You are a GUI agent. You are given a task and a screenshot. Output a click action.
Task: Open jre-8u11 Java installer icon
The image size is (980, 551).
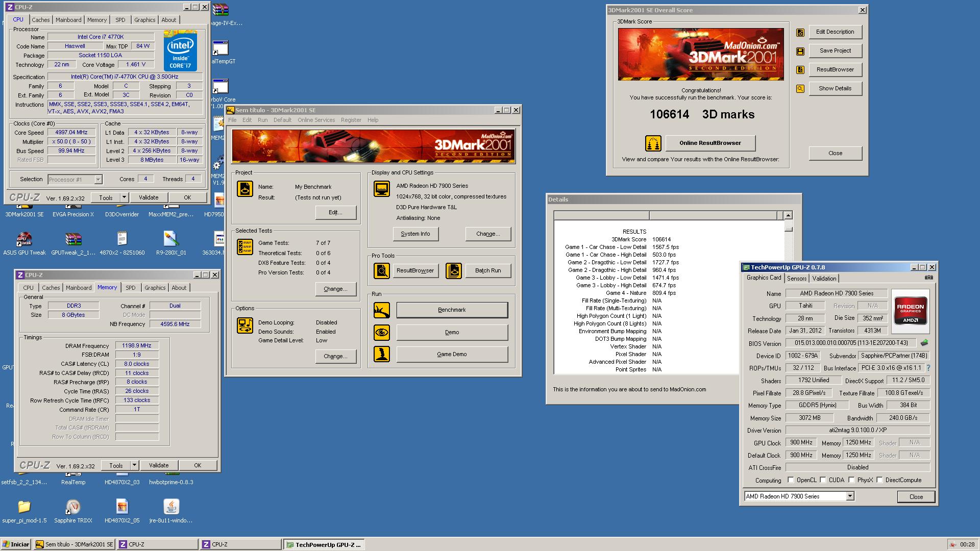171,511
